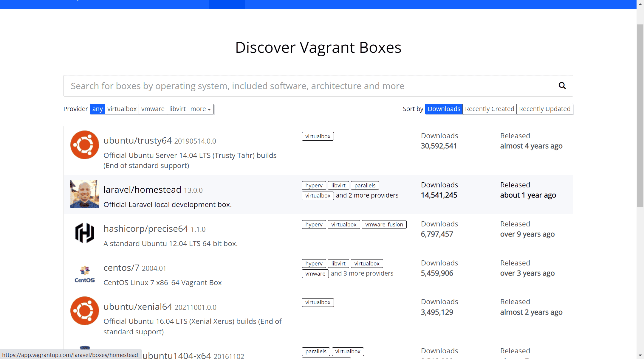The image size is (644, 359).
Task: Click 'almost 4 years ago' release text
Action: click(531, 146)
